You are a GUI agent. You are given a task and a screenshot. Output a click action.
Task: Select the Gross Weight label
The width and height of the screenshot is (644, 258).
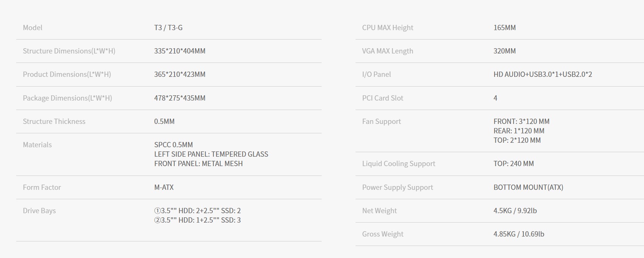(x=382, y=234)
